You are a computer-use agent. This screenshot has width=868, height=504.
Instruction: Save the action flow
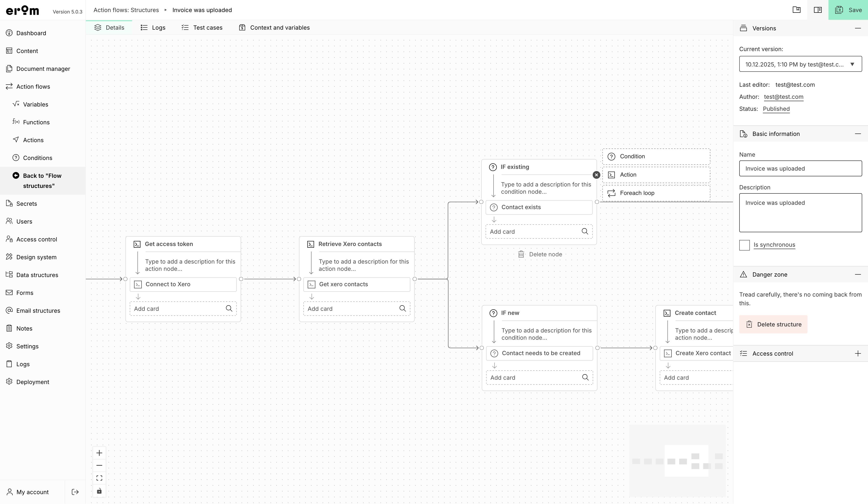click(848, 10)
